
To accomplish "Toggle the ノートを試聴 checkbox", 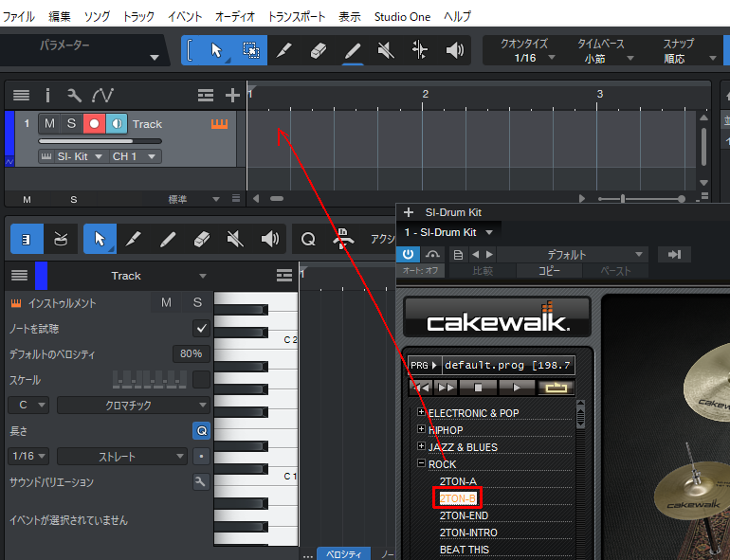I will click(x=202, y=329).
